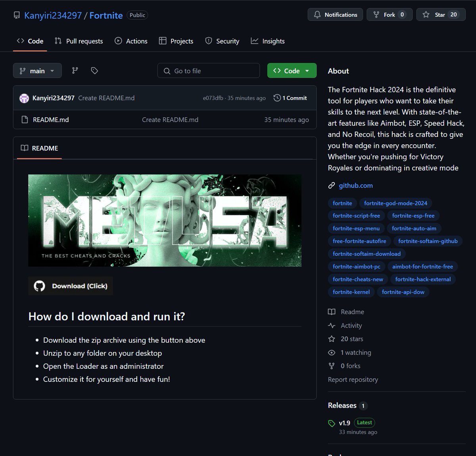Select the fortnite-script-free topic tag
The height and width of the screenshot is (456, 476).
pos(356,216)
